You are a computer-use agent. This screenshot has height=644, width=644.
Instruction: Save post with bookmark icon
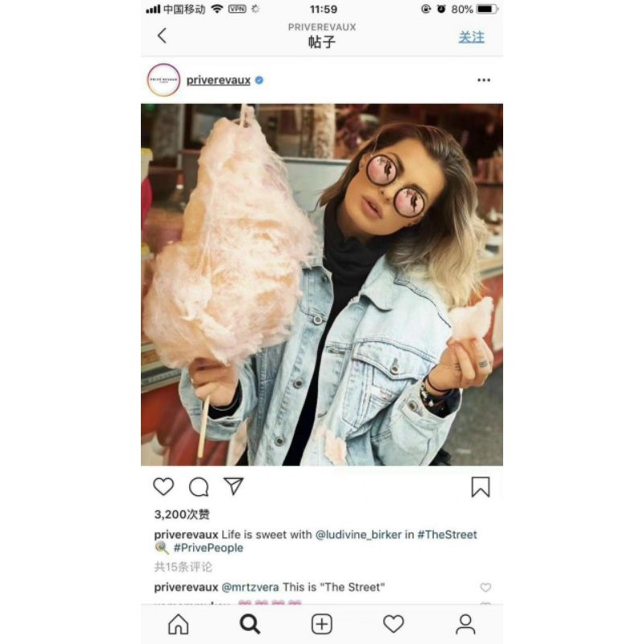pos(481,487)
